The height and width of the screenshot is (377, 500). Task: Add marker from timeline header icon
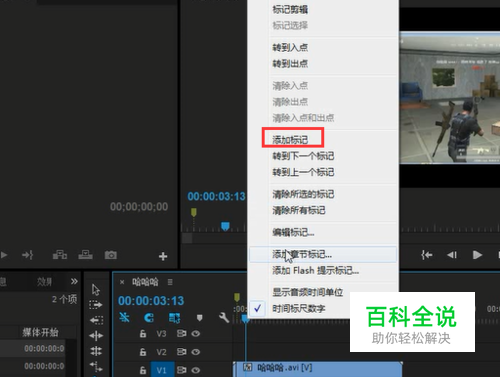click(x=199, y=318)
